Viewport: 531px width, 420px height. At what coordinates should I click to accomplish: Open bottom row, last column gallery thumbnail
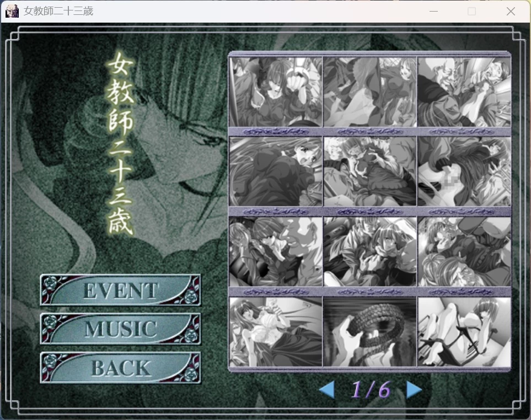[464, 332]
